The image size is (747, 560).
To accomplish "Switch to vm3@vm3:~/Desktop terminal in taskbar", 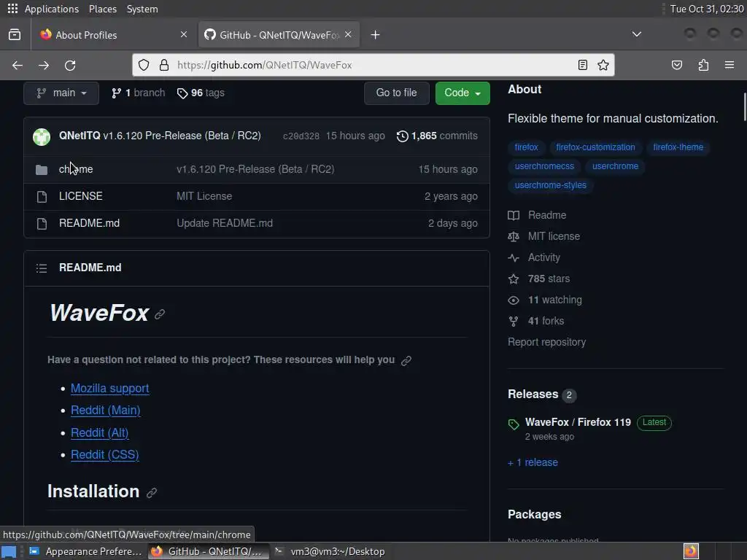I will click(332, 551).
